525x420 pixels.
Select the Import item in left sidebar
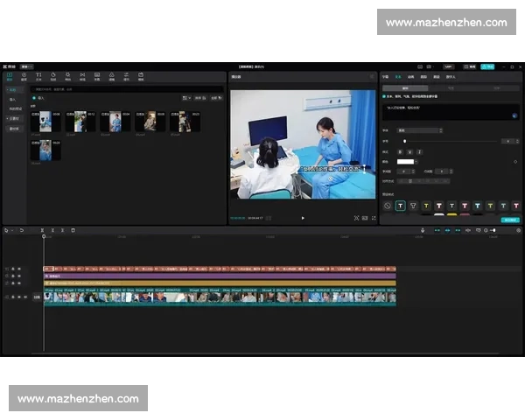coord(13,100)
